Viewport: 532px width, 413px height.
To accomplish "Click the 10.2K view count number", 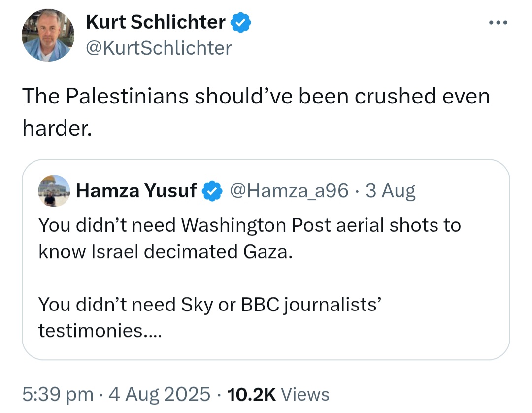I will click(x=251, y=394).
